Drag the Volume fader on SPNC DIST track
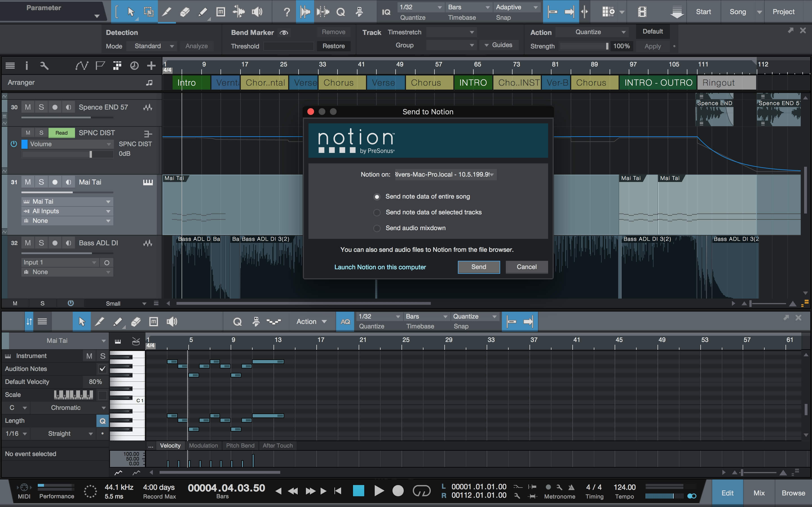812x507 pixels. click(x=91, y=153)
